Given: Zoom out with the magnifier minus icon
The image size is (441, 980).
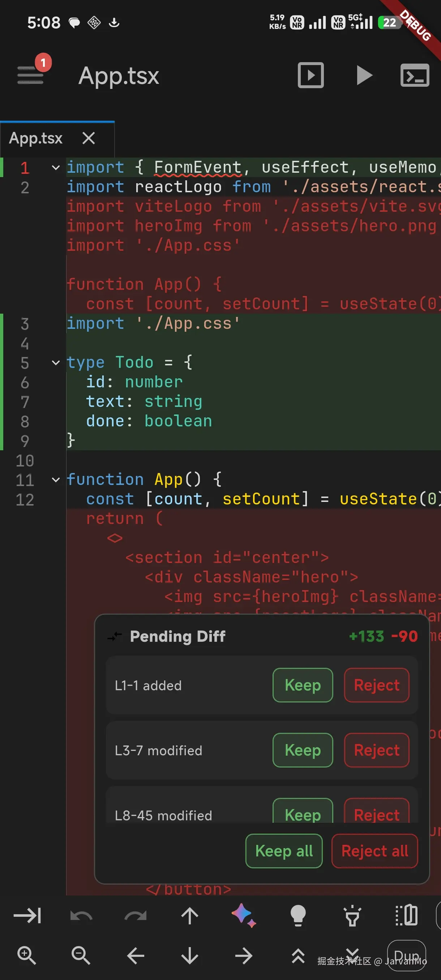Looking at the screenshot, I should pos(81,955).
